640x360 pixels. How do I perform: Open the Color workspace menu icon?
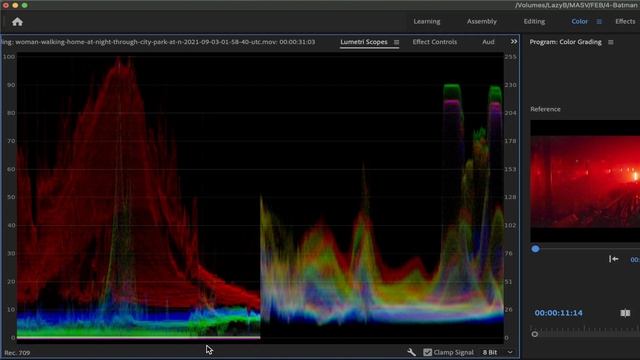click(599, 22)
